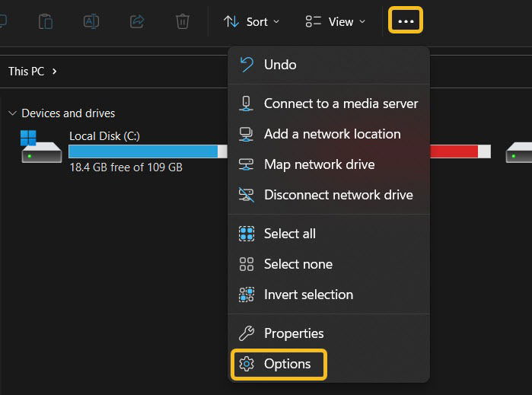
Task: Click the Local Disk (C:) usage bar
Action: [148, 151]
